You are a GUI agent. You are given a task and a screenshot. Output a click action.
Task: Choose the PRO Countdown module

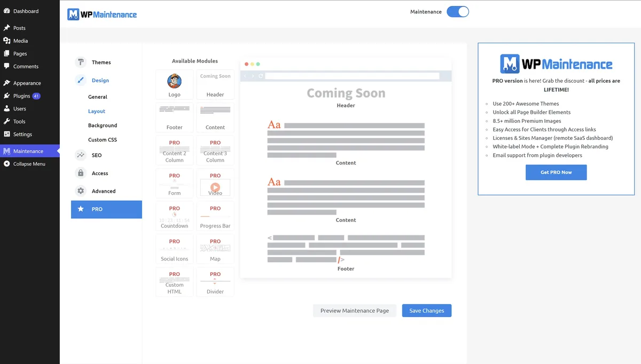175,216
